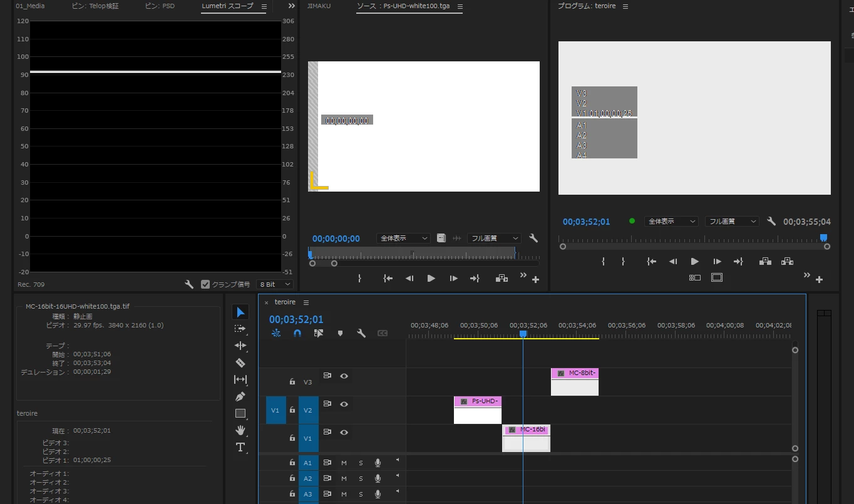Select the Track Select Forward tool
The height and width of the screenshot is (504, 854).
[240, 329]
